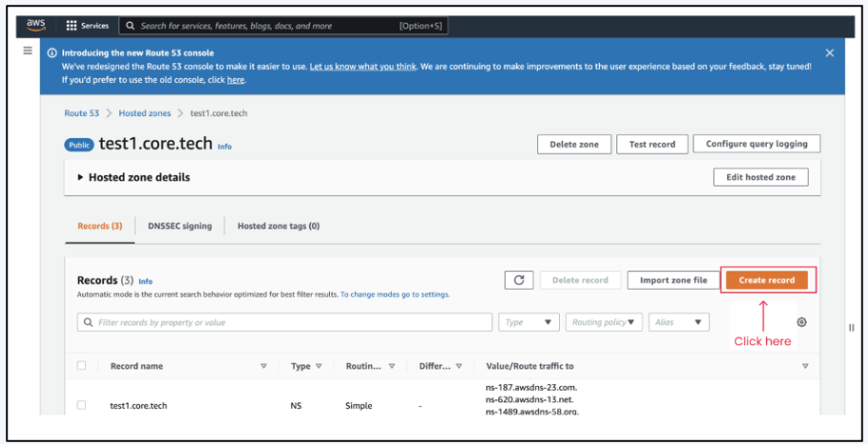Screen dimensions: 868x444
Task: Open the Routing policy filter dropdown
Action: [604, 322]
